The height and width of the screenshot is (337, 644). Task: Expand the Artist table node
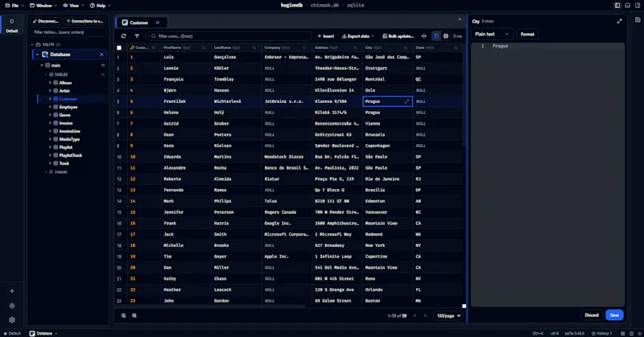pyautogui.click(x=50, y=91)
